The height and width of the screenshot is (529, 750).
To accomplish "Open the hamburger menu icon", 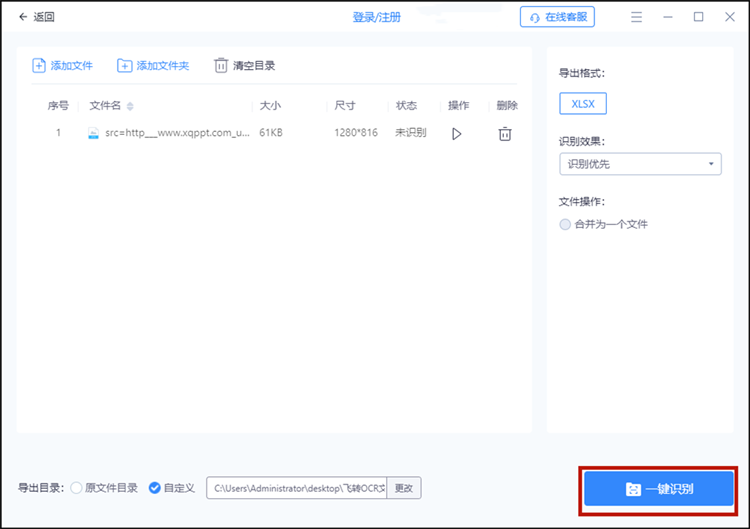I will (x=636, y=17).
